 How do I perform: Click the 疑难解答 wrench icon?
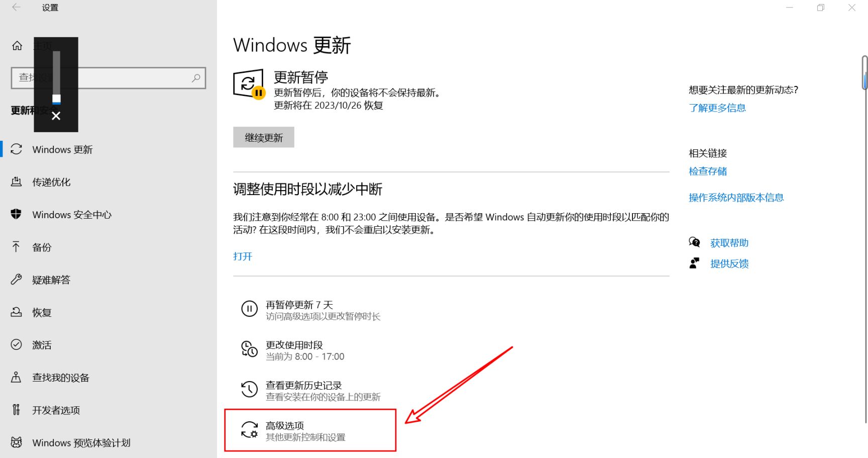point(16,279)
